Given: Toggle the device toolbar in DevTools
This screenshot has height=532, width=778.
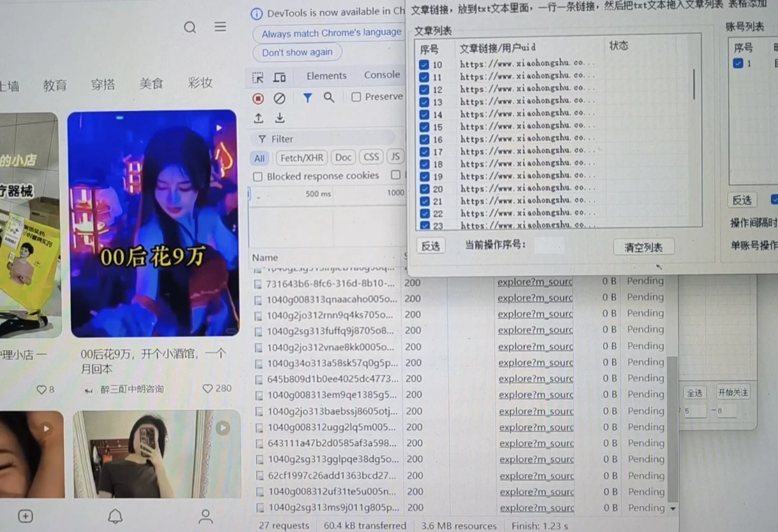Looking at the screenshot, I should click(281, 75).
